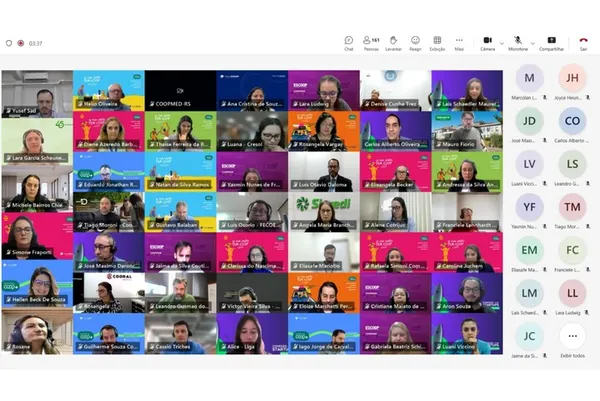The height and width of the screenshot is (401, 600).
Task: Raise hand with Levantar button
Action: pyautogui.click(x=393, y=42)
